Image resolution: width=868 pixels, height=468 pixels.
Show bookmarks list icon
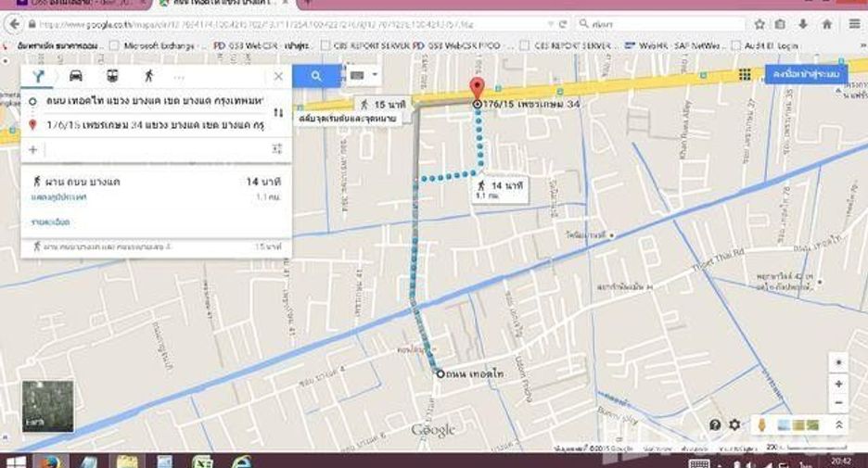(x=781, y=24)
